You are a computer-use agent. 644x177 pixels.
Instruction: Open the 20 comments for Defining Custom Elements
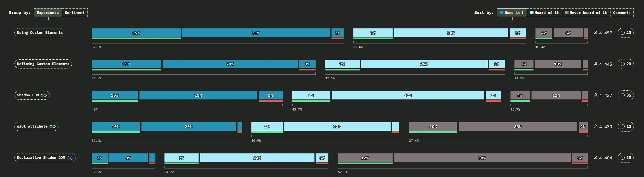click(x=626, y=64)
